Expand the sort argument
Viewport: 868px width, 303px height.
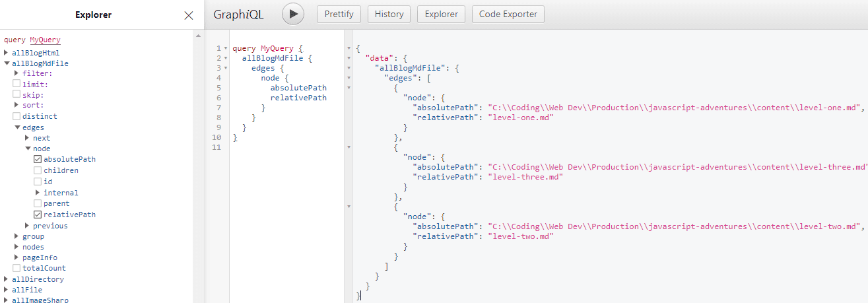pyautogui.click(x=17, y=105)
